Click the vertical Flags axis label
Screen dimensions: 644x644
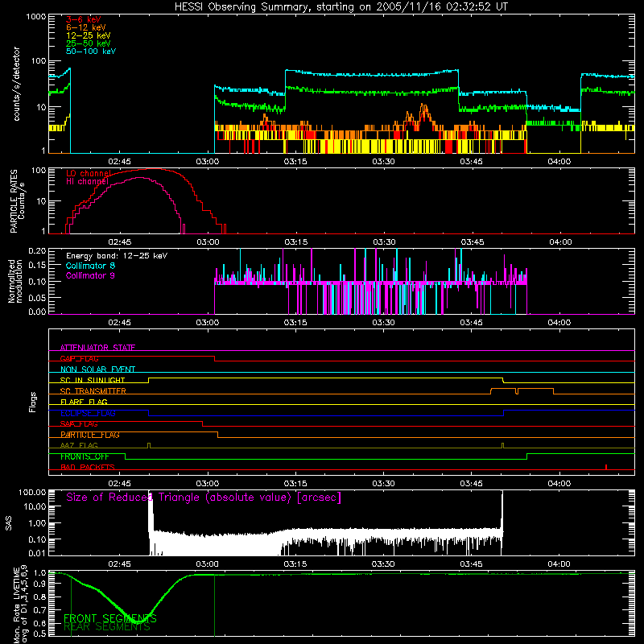(33, 402)
